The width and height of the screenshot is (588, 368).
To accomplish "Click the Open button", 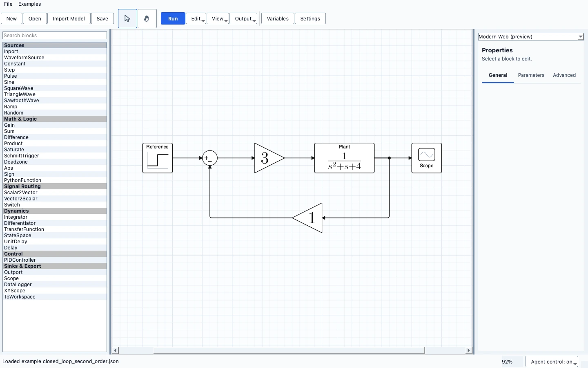I will pos(35,19).
